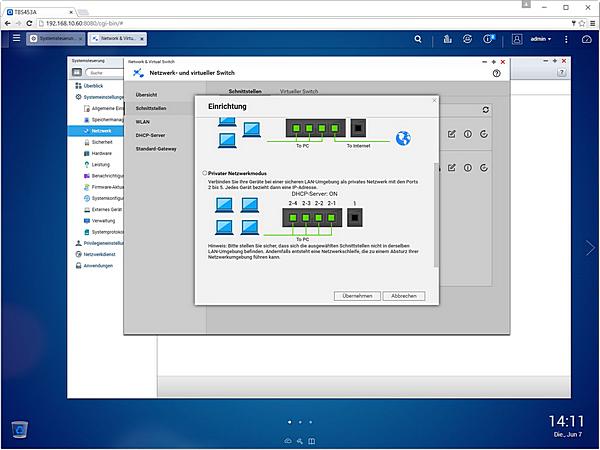Open Chrome menu icon
This screenshot has width=600, height=450.
592,23
